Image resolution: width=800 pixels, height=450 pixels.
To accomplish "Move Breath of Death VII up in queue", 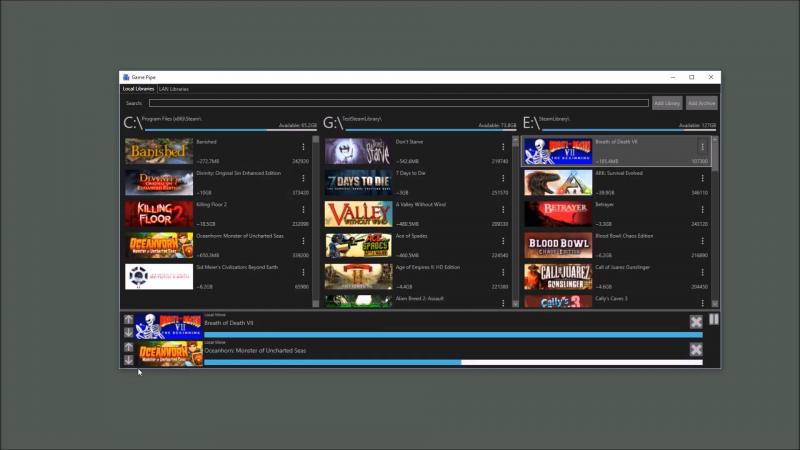I will 129,319.
